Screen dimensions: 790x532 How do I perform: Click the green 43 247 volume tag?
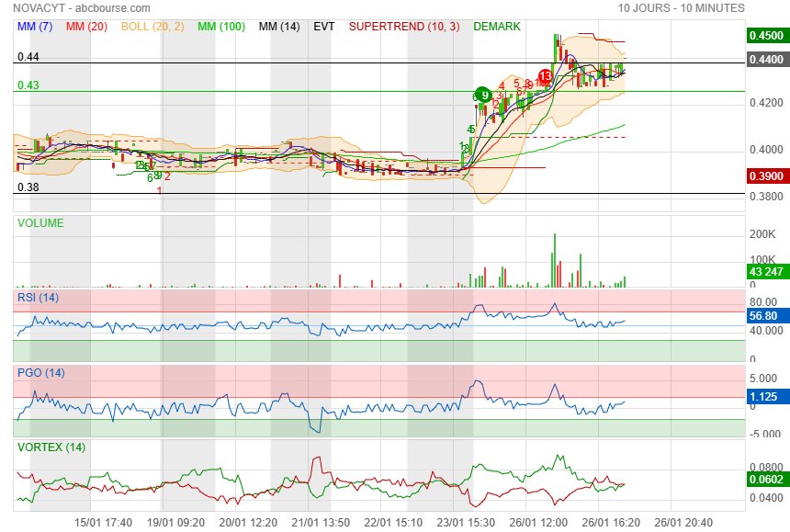(765, 272)
